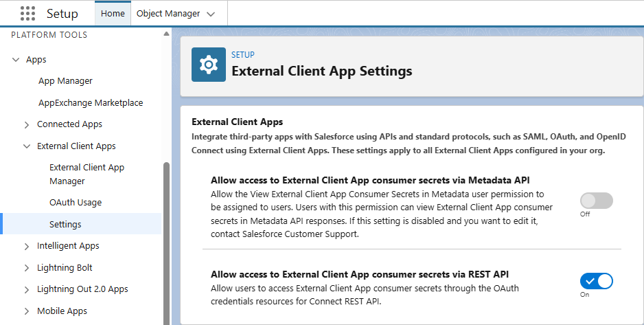The image size is (644, 325).
Task: Expand the Intelligent Apps chevron
Action: pyautogui.click(x=27, y=246)
